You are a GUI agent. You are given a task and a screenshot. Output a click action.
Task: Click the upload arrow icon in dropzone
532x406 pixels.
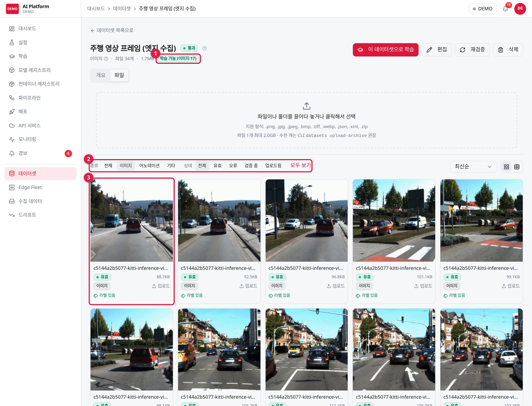(306, 106)
